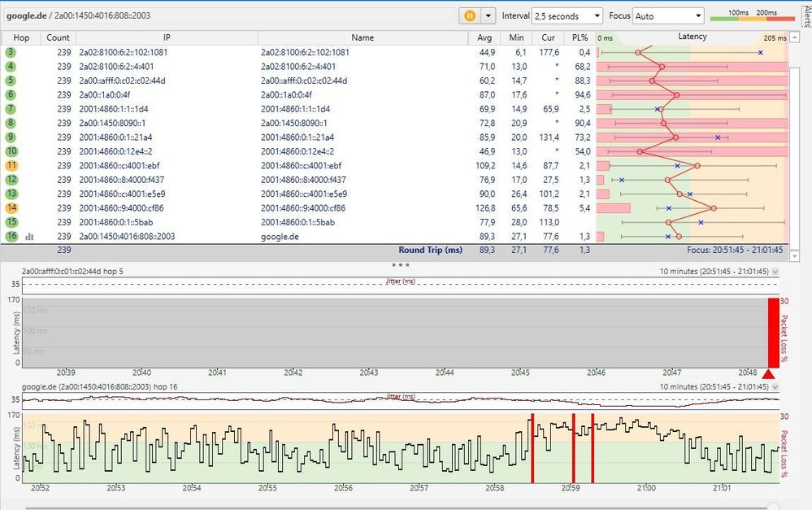Click the hop 5 timeline title text
This screenshot has height=510, width=812.
pos(72,271)
